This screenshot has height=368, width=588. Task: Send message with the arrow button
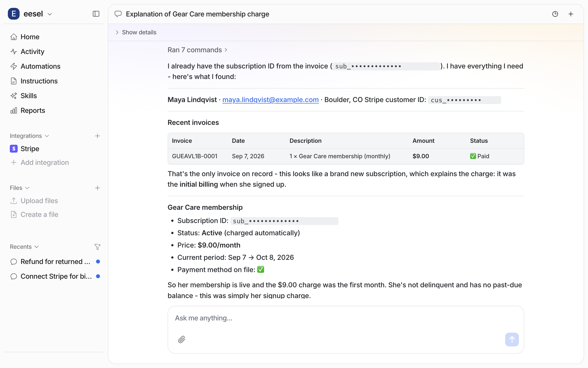click(x=512, y=339)
